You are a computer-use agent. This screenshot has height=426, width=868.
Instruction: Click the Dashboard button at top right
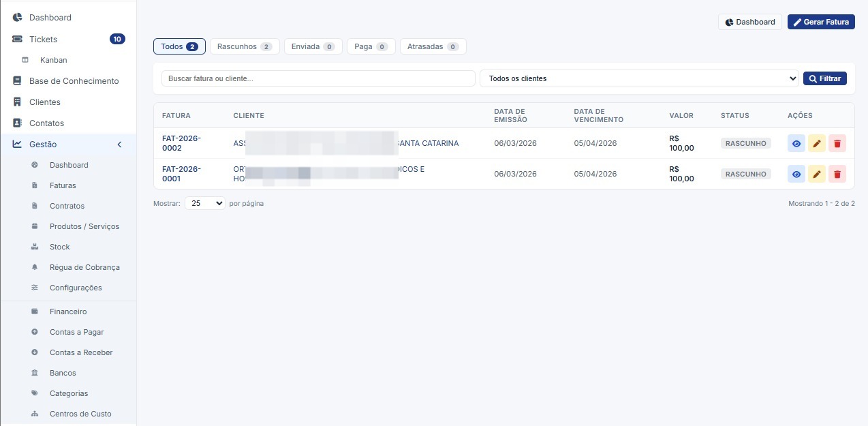750,22
